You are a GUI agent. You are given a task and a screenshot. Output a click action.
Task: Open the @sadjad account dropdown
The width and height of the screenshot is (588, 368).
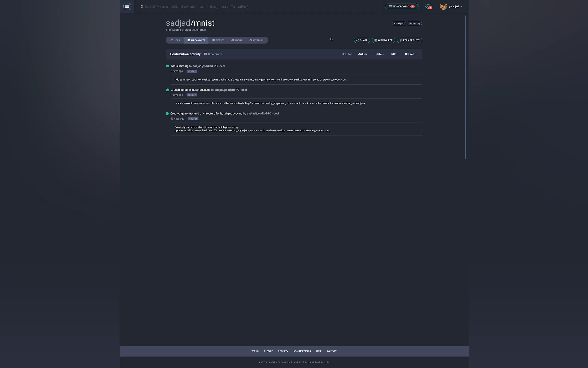[x=456, y=6]
